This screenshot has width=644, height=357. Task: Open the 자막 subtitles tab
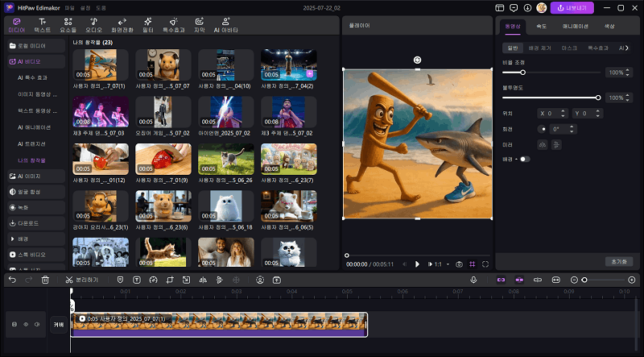[199, 25]
